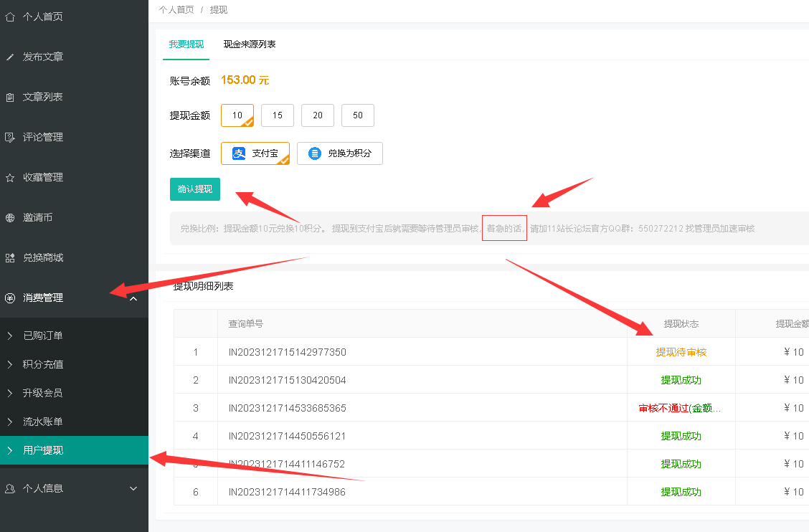Click the pencil icon for 发布文章
Image resolution: width=809 pixels, height=532 pixels.
[x=10, y=57]
